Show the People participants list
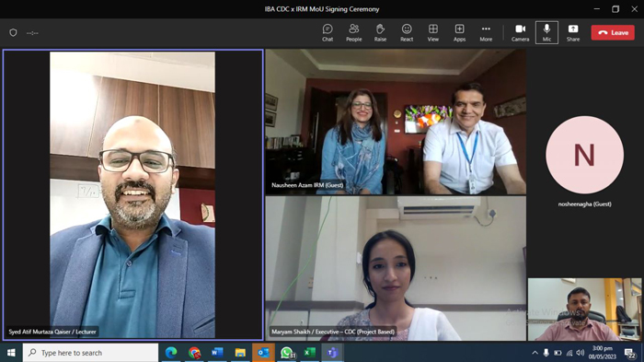This screenshot has width=644, height=362. [353, 32]
